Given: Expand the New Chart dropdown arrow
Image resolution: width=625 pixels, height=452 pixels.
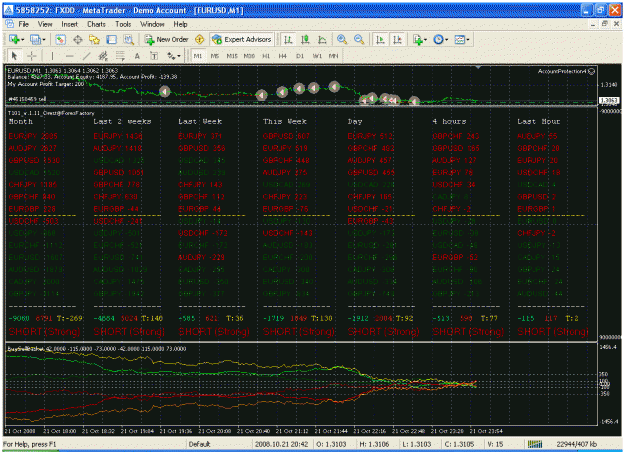Looking at the screenshot, I should [x=23, y=39].
